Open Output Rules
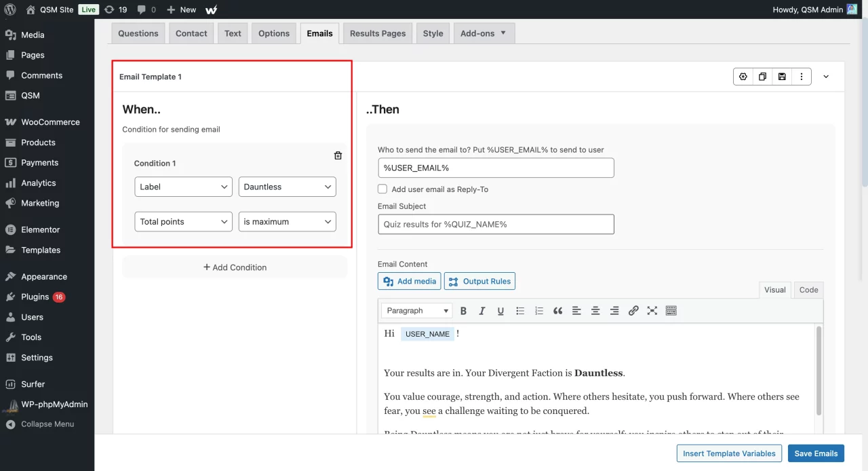The image size is (868, 471). 479,281
